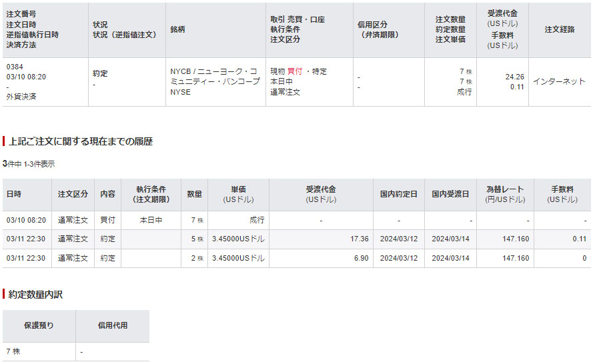Click the 現物 買付・特定 trade type cell
Viewport: 593px width, 364px height.
pyautogui.click(x=298, y=71)
